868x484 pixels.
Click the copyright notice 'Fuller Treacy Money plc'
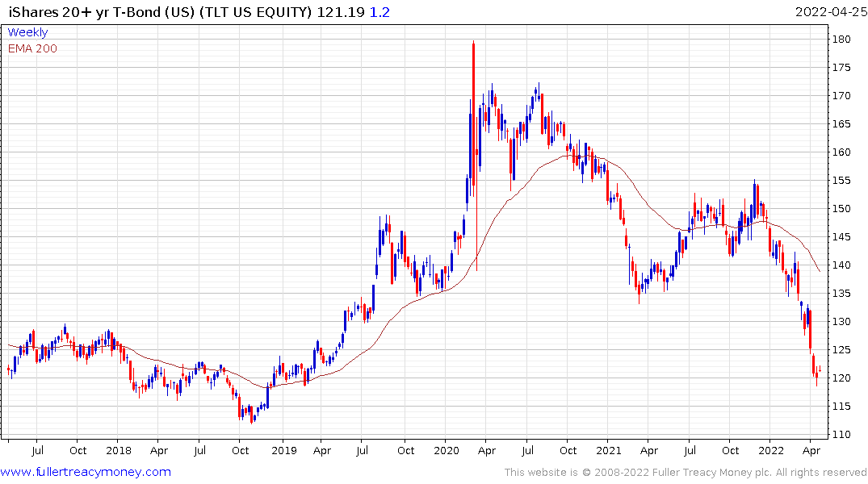point(711,473)
